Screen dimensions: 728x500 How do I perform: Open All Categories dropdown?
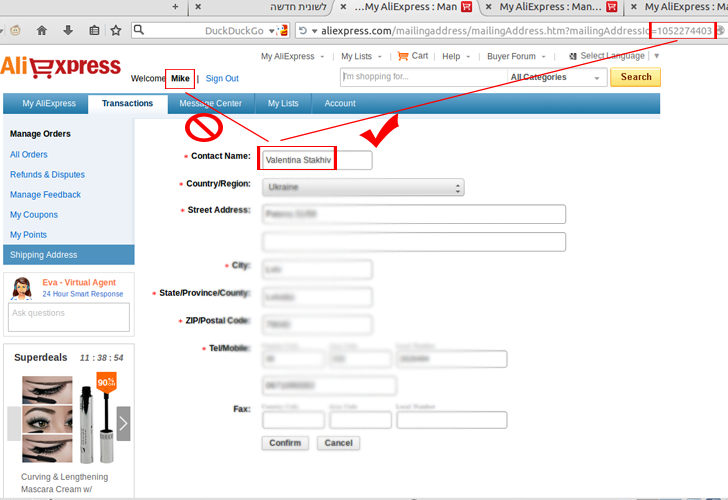557,77
